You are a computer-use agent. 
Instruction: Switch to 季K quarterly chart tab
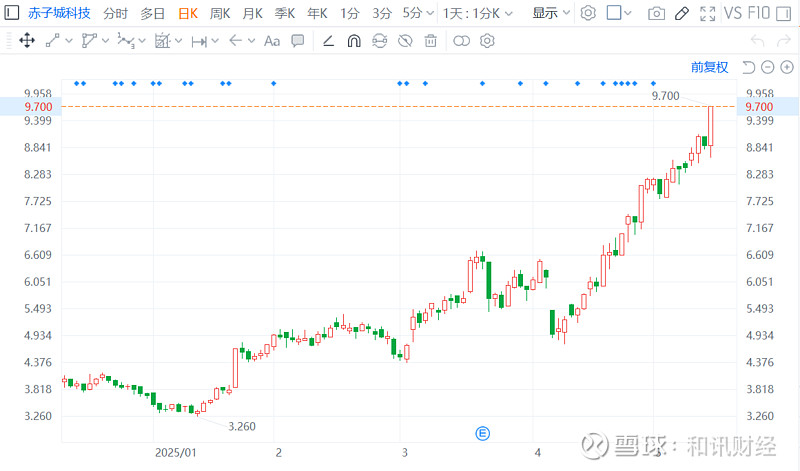point(285,13)
